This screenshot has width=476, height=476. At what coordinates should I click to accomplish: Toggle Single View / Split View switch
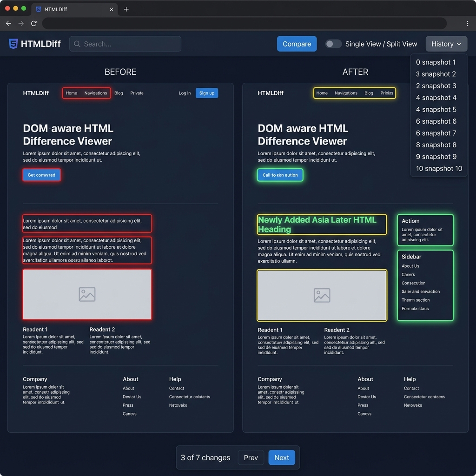(333, 44)
